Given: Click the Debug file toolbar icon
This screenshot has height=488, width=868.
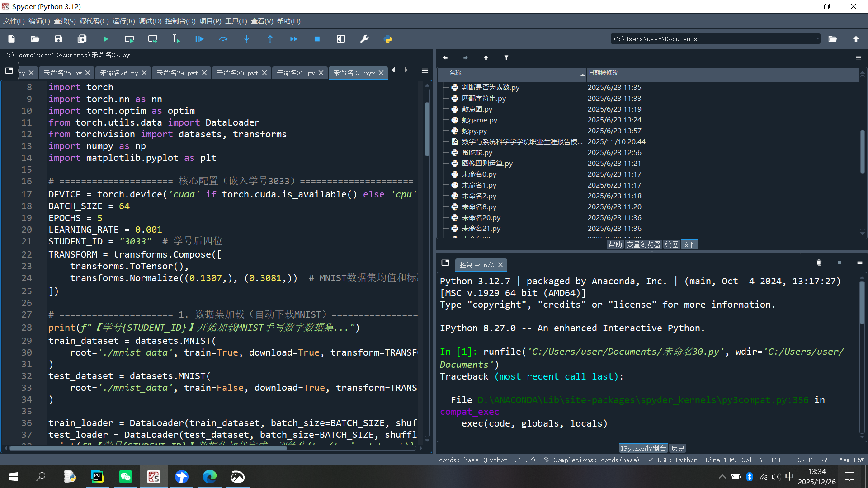Looking at the screenshot, I should 199,39.
